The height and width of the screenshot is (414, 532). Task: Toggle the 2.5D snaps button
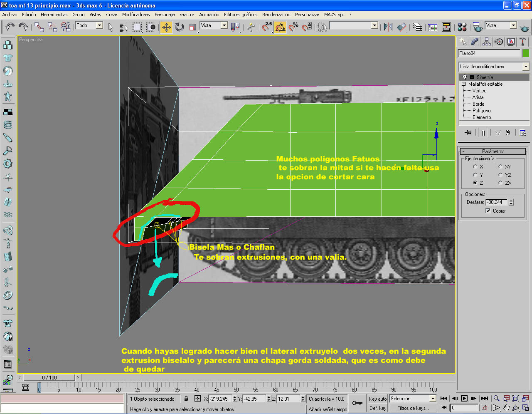(x=266, y=27)
